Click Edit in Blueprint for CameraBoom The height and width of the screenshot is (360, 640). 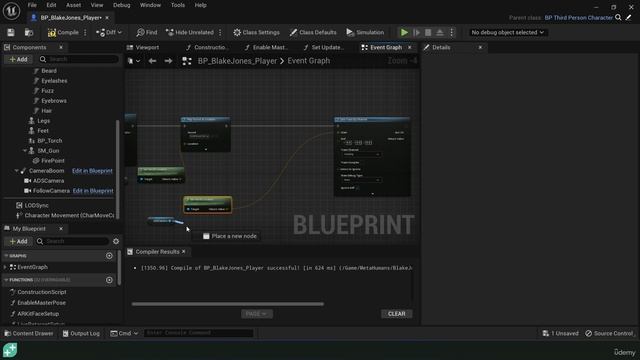pyautogui.click(x=92, y=171)
